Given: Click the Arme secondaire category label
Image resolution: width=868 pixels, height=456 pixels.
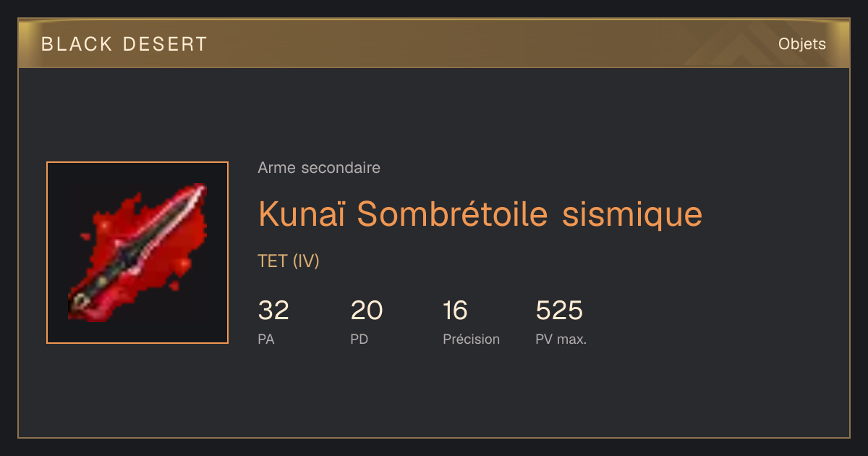Looking at the screenshot, I should [x=319, y=168].
